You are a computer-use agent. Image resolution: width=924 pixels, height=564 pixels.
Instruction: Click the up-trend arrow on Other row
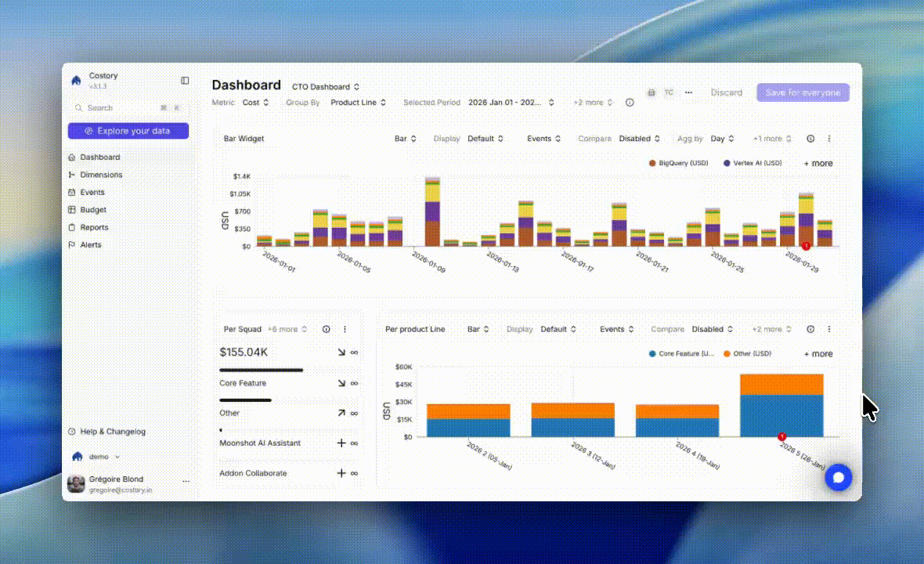point(341,413)
